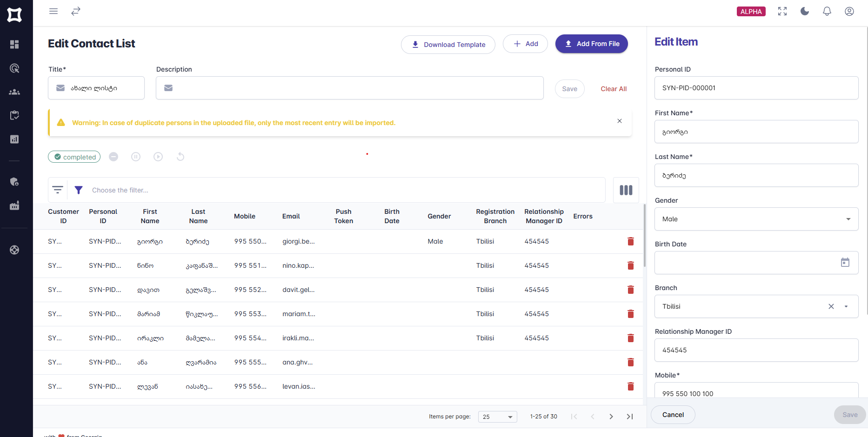Click Clear All link

point(614,89)
